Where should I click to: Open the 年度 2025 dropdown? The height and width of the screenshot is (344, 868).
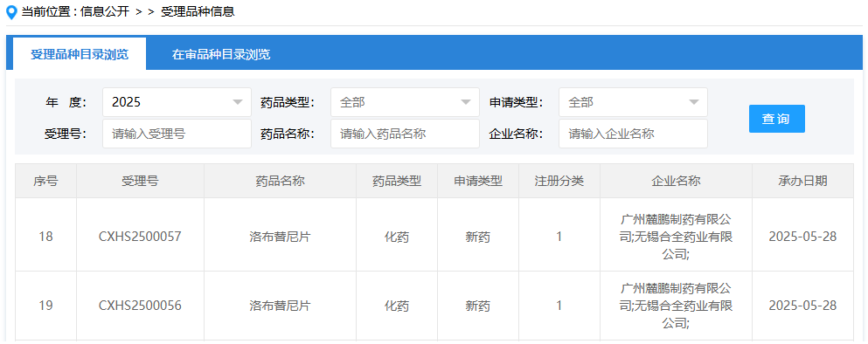177,102
